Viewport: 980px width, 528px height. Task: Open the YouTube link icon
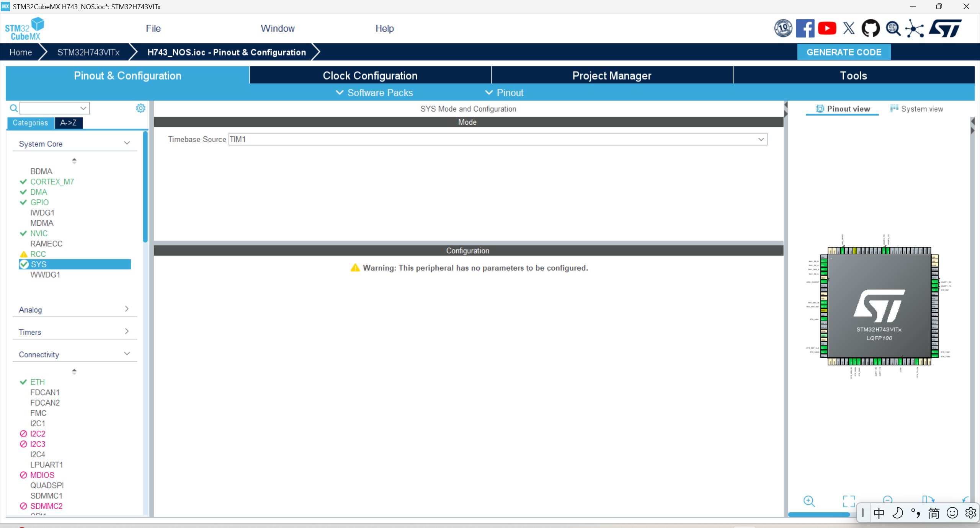(827, 28)
